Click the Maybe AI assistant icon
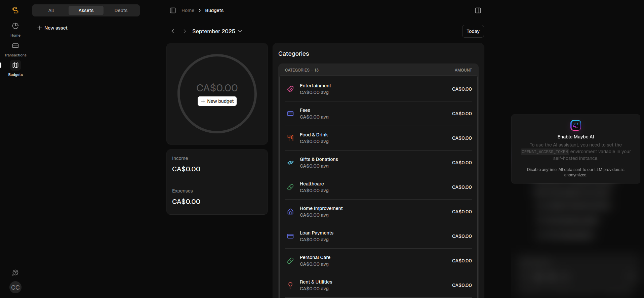 click(x=575, y=125)
